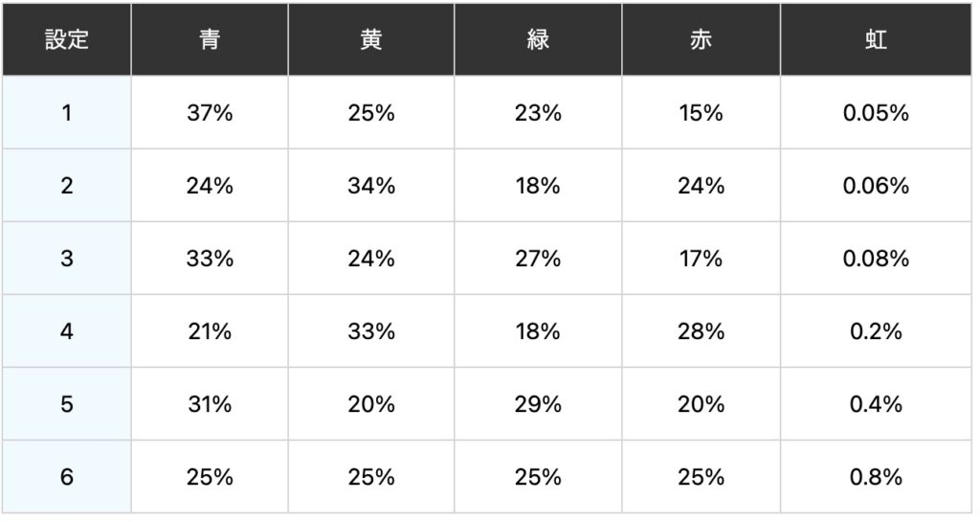Select the 27% cell in 緑 column
The height and width of the screenshot is (522, 980).
click(x=538, y=259)
